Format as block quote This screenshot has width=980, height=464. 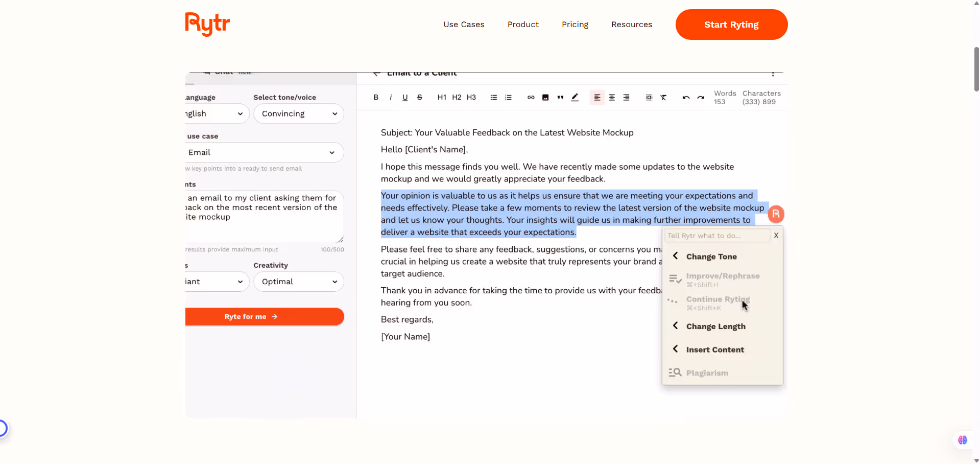tap(560, 97)
